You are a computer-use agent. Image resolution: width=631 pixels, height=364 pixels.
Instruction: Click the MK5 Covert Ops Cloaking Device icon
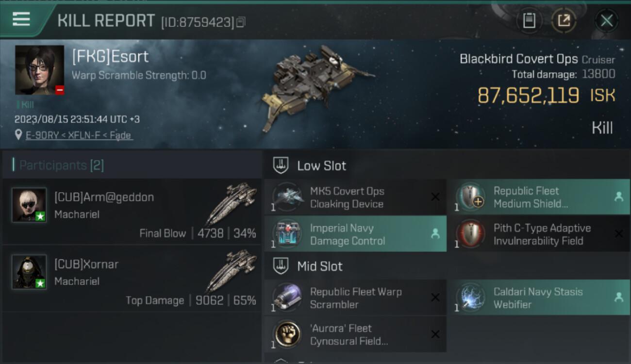(287, 198)
